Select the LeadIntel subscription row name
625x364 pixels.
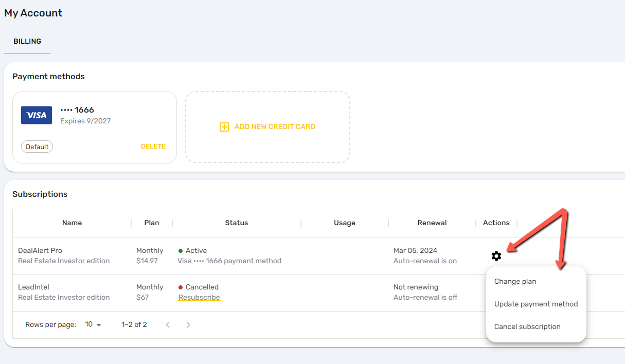33,287
